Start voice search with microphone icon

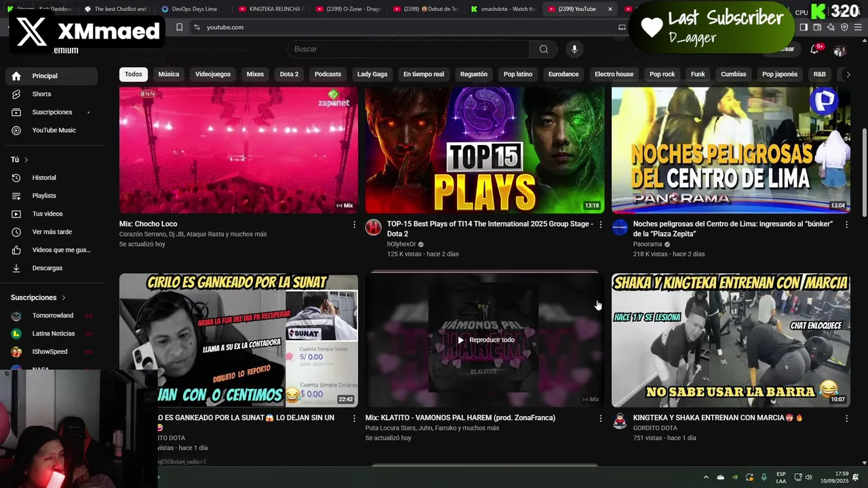click(574, 49)
